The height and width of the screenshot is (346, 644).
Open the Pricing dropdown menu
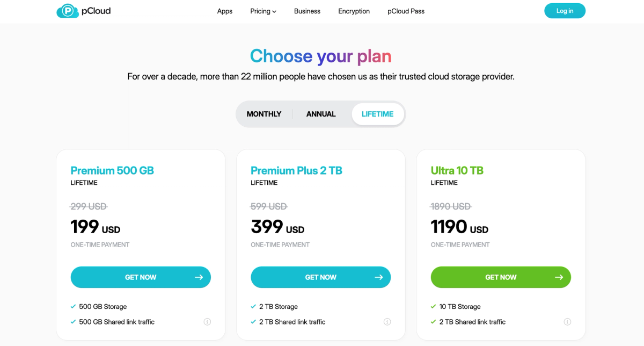click(263, 11)
